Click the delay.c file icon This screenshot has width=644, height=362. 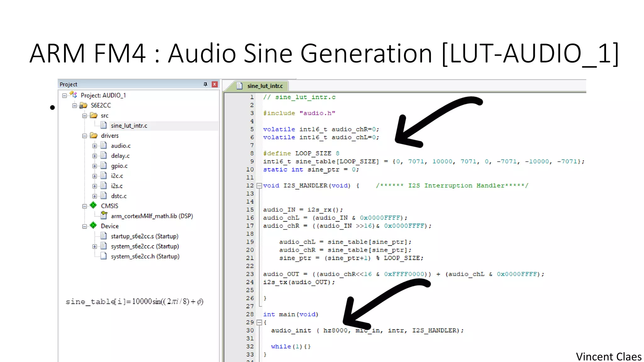[x=103, y=155]
